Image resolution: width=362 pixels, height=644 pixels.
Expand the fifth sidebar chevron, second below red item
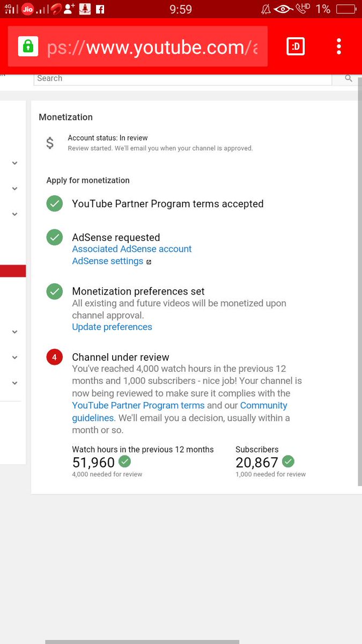[x=14, y=357]
